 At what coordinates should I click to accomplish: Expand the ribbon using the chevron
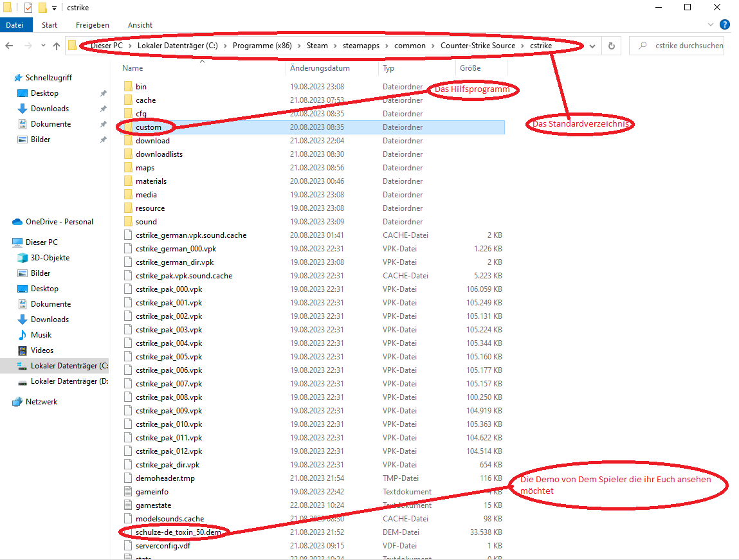[711, 25]
